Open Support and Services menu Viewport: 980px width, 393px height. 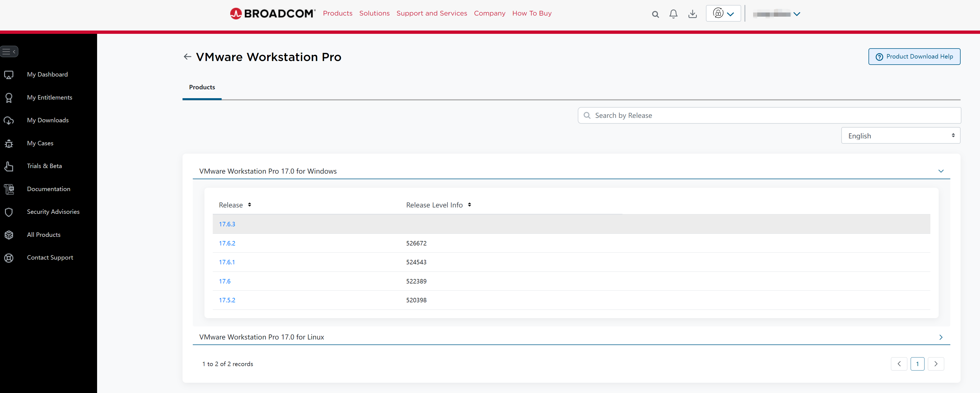tap(431, 13)
